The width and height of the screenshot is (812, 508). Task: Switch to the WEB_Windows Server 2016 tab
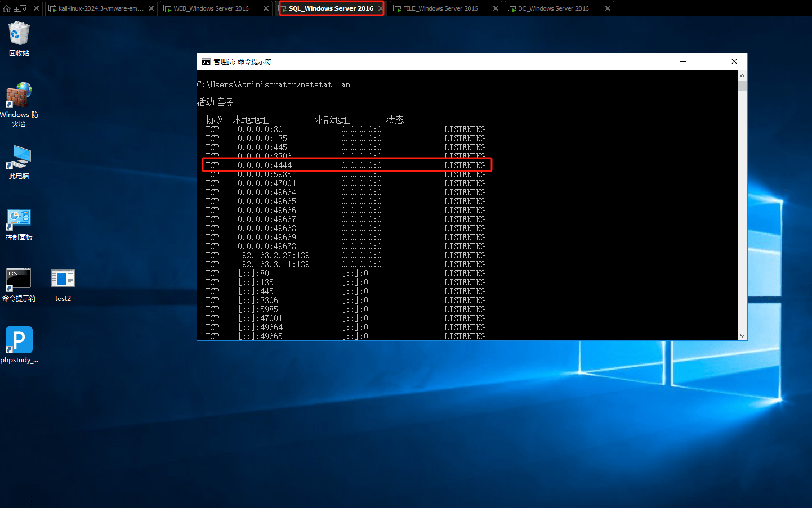coord(211,8)
